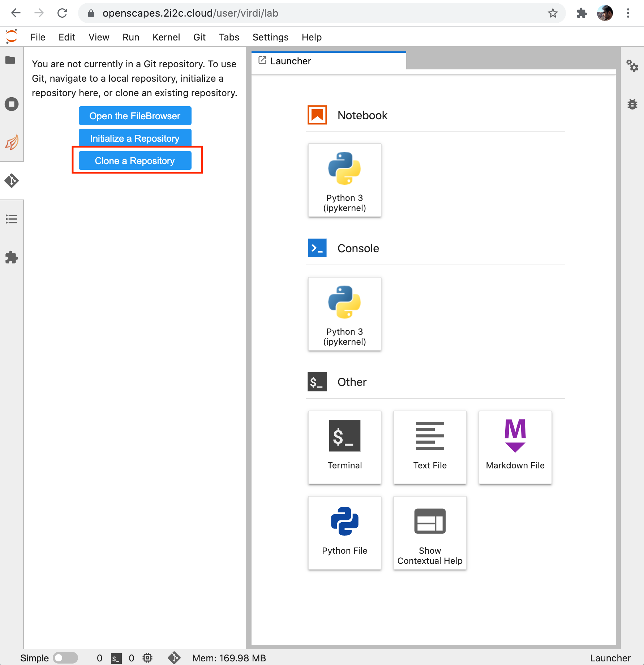Click the Clone a Repository button
The width and height of the screenshot is (644, 665).
click(x=135, y=160)
